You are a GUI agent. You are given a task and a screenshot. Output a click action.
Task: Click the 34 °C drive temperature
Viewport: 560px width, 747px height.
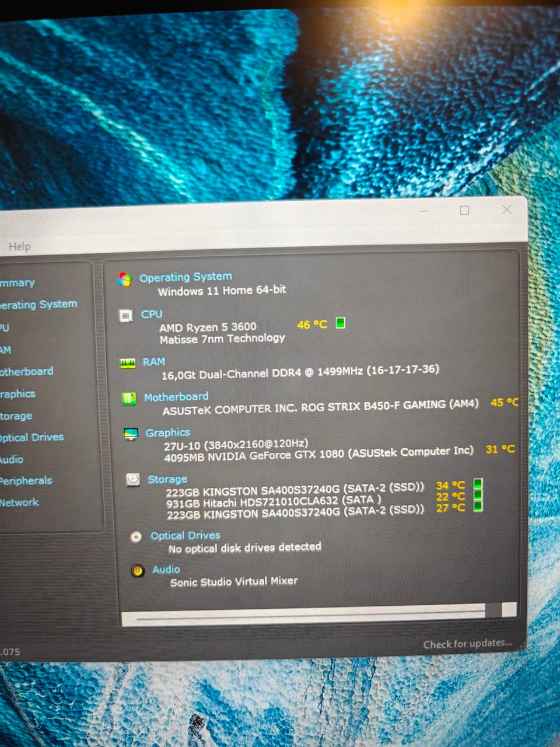pos(450,485)
